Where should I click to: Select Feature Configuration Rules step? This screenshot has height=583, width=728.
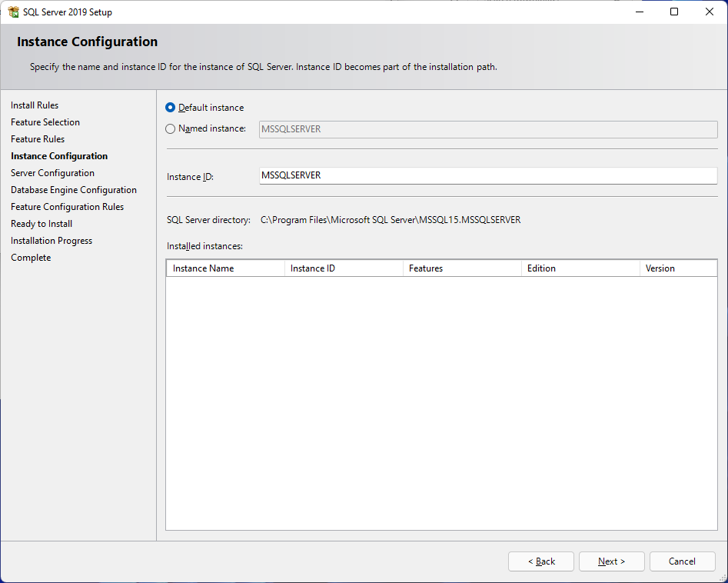68,207
